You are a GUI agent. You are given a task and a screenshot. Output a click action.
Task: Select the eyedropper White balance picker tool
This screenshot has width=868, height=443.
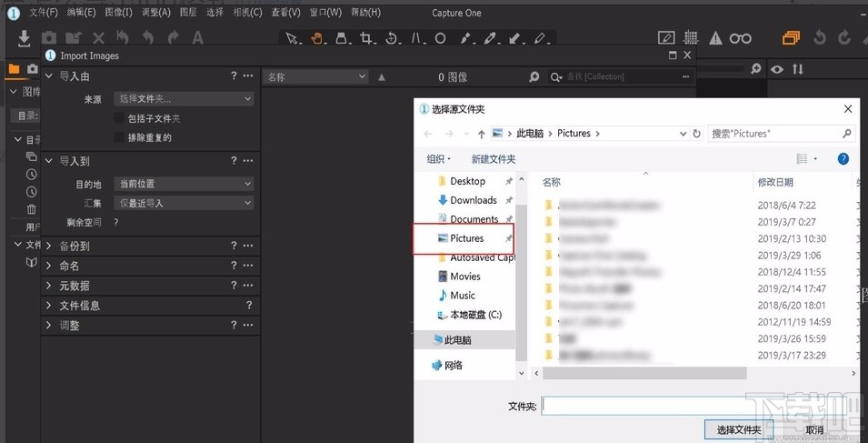click(x=491, y=38)
